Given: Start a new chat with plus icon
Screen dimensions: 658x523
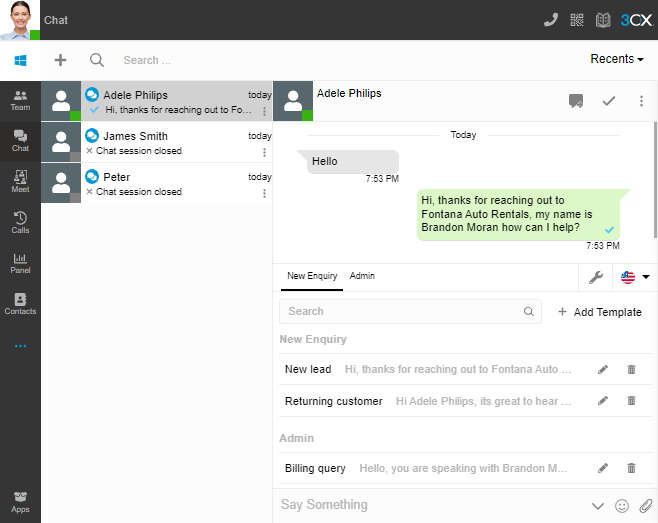Looking at the screenshot, I should point(60,60).
